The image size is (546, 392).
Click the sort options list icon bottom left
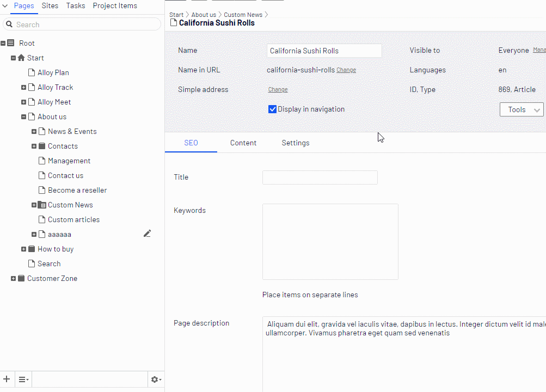click(x=23, y=379)
